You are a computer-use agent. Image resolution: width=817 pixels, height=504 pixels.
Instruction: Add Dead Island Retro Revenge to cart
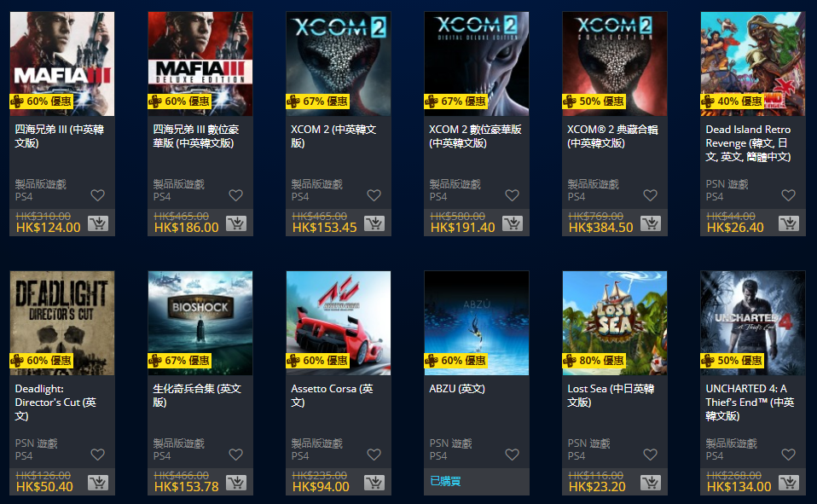(789, 223)
